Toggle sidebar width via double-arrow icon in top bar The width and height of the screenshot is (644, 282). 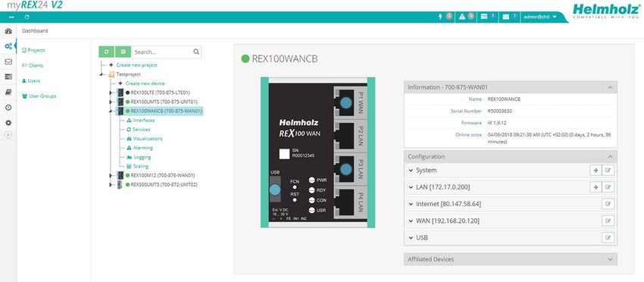(11, 17)
